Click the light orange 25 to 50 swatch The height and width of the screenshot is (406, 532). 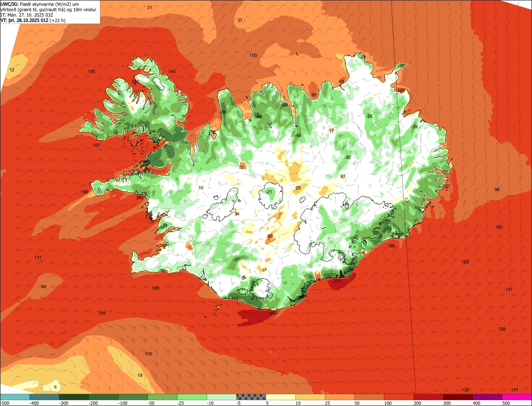340,397
